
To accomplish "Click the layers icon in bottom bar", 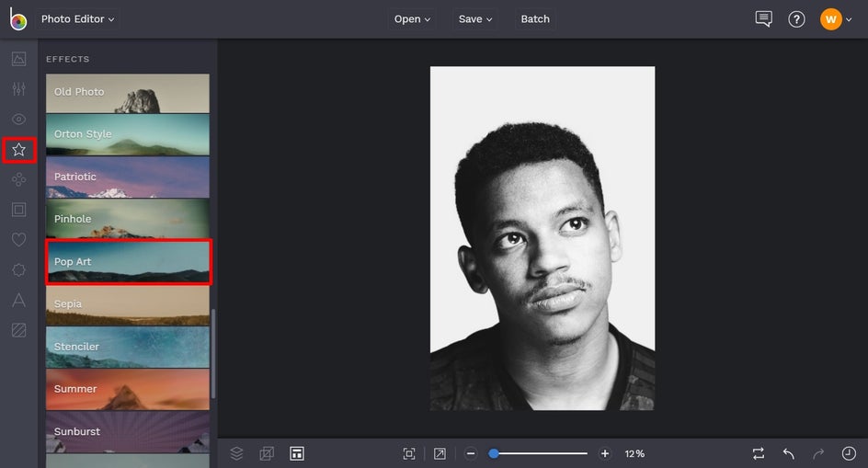I will [x=236, y=453].
